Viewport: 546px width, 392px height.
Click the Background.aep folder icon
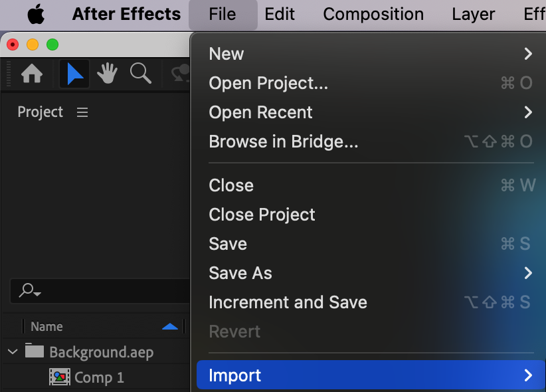click(x=35, y=351)
